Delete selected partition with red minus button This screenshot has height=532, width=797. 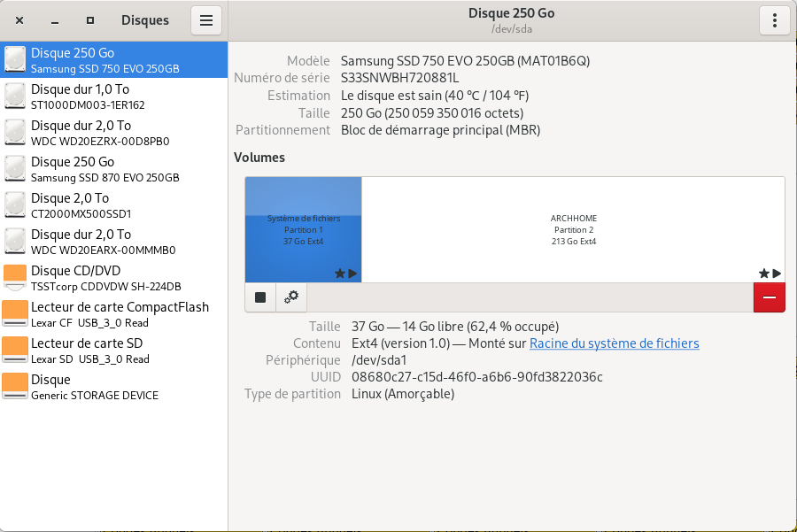769,297
